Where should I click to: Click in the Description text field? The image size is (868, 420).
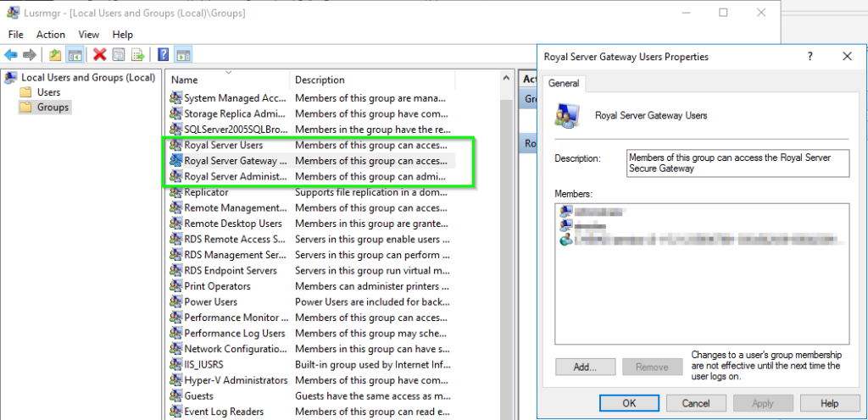(738, 163)
